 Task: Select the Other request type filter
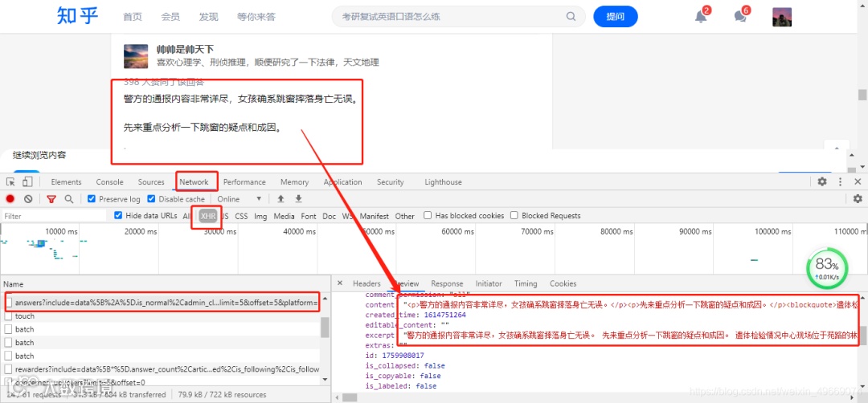(x=404, y=216)
